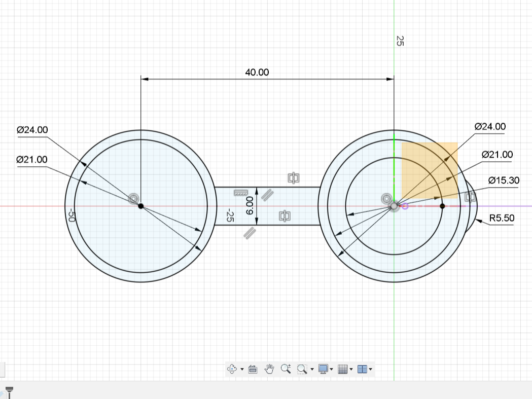The image size is (532, 399).
Task: Select the 40.00 horizontal dimension
Action: tap(257, 72)
